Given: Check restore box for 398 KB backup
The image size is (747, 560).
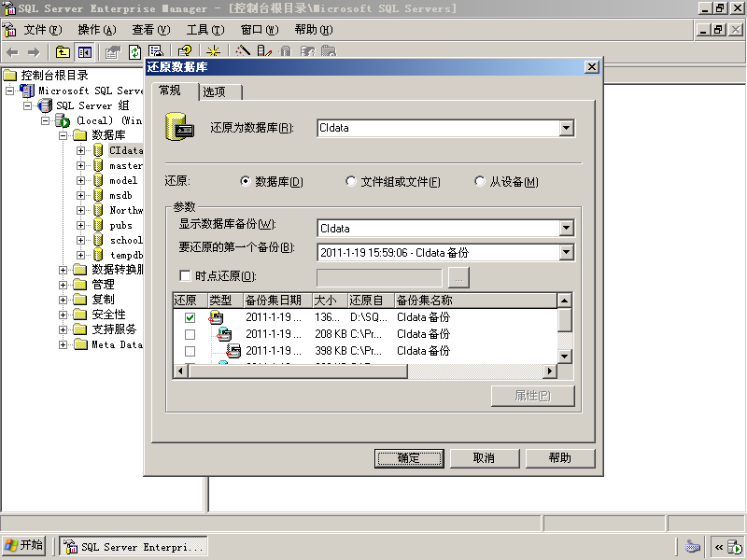Looking at the screenshot, I should tap(190, 351).
